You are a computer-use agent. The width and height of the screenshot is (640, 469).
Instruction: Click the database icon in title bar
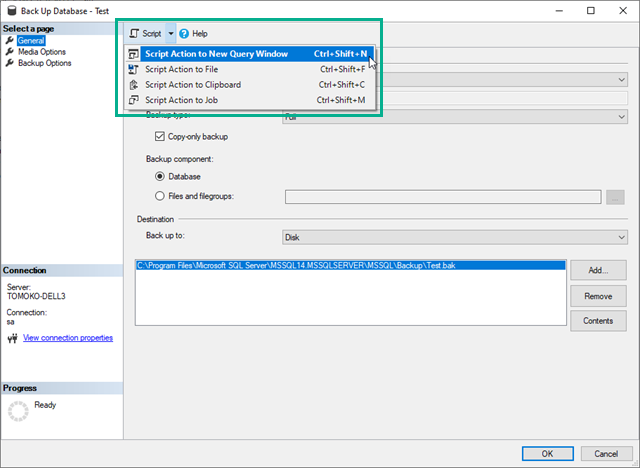coord(12,11)
